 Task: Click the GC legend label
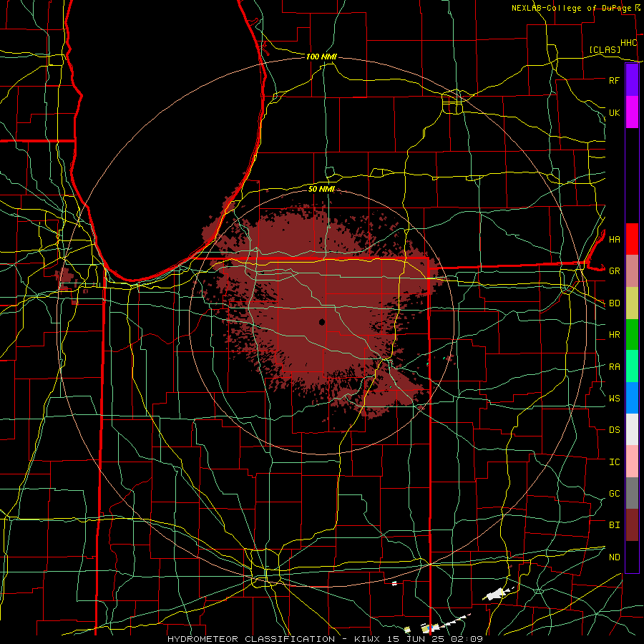point(614,494)
